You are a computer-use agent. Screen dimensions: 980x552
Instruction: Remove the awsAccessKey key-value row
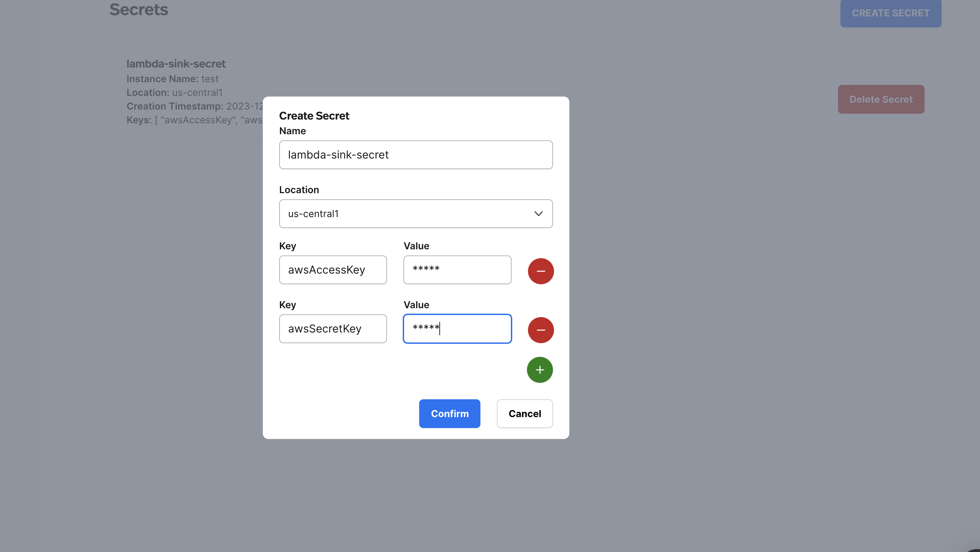(x=541, y=271)
